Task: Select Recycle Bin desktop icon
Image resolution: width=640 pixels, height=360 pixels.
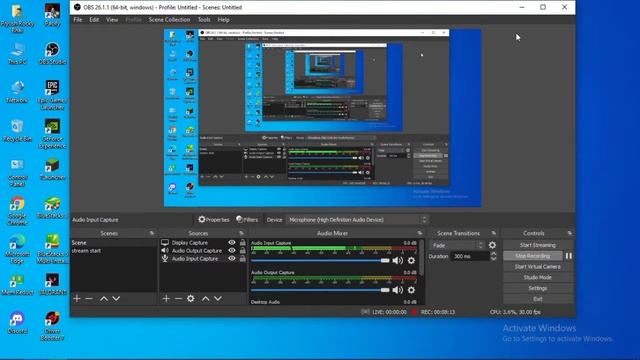Action: pos(17,131)
